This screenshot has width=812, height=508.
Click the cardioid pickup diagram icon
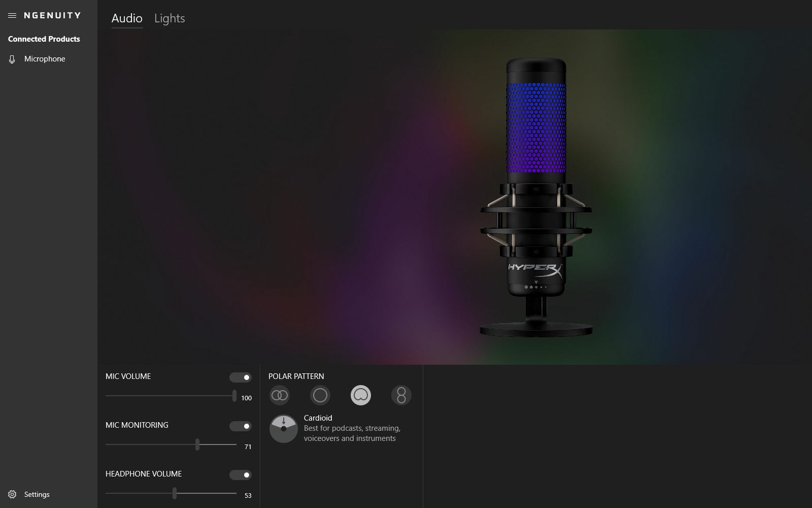(284, 429)
